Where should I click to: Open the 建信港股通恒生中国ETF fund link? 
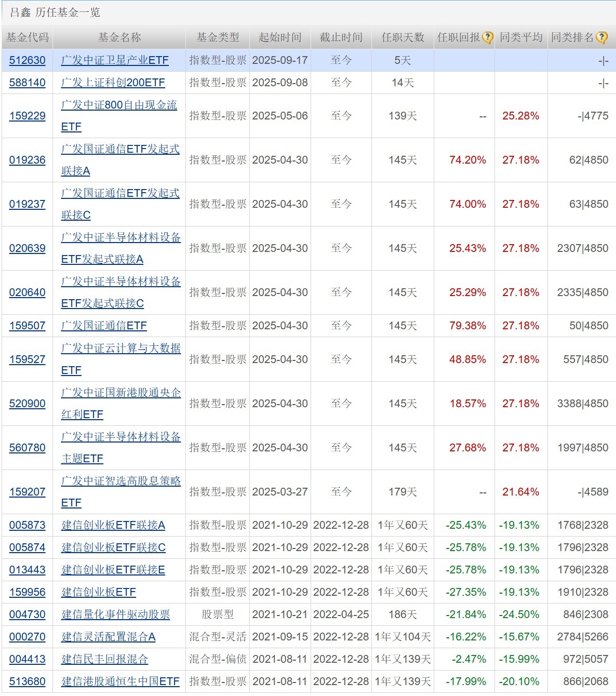click(120, 681)
